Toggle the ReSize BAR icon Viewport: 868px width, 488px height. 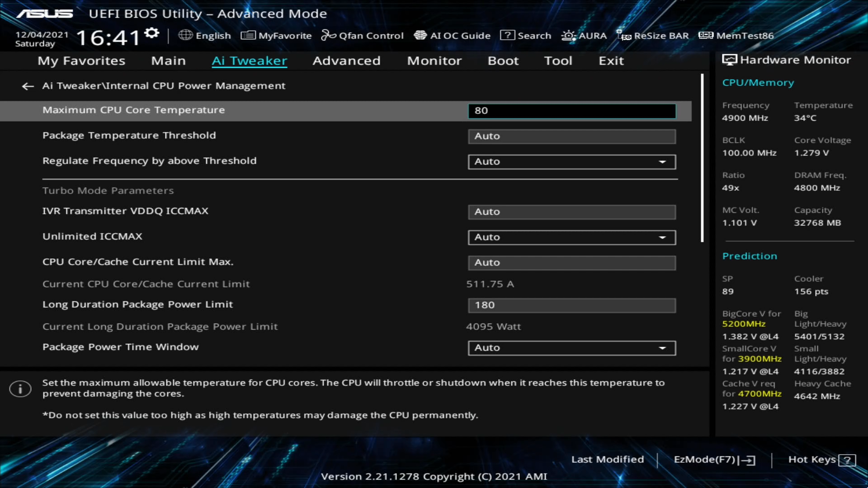tap(624, 35)
